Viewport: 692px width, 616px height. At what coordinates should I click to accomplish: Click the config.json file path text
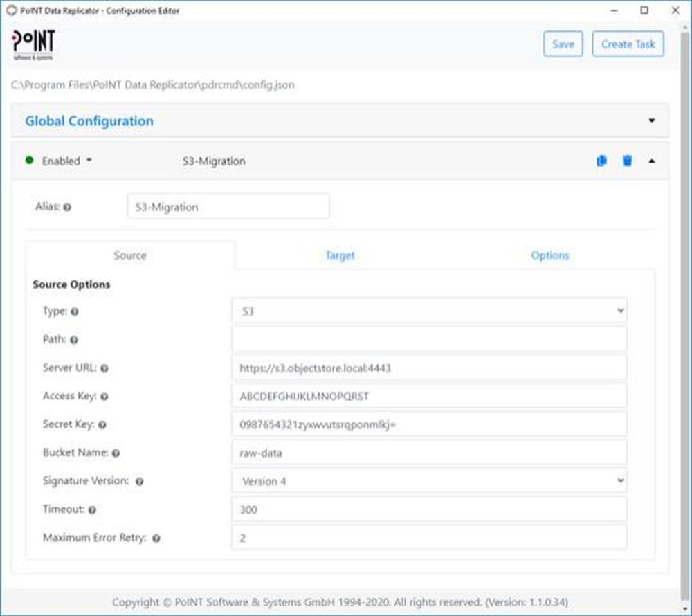click(x=153, y=84)
